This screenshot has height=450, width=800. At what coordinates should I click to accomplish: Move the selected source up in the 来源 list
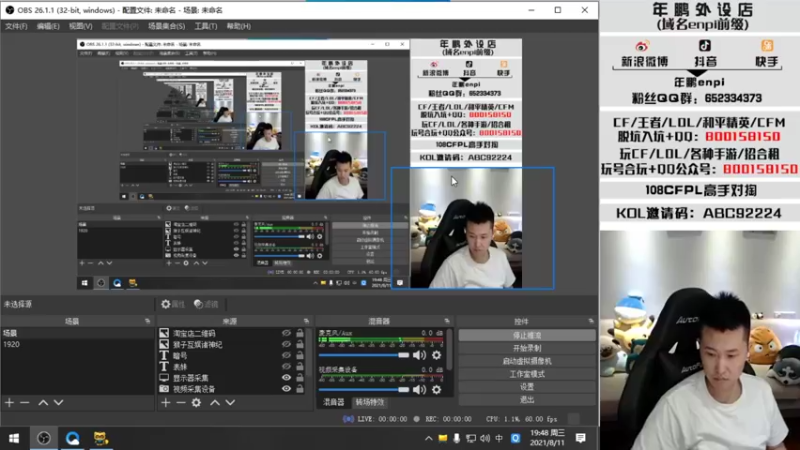pyautogui.click(x=215, y=403)
